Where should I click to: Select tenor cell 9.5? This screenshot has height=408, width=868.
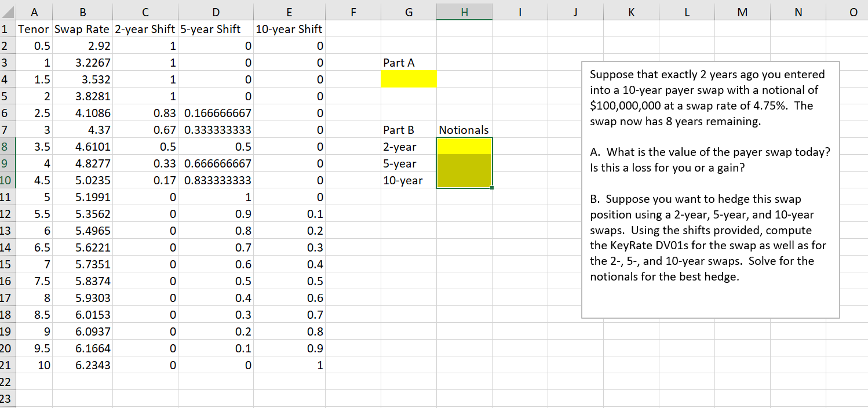35,348
